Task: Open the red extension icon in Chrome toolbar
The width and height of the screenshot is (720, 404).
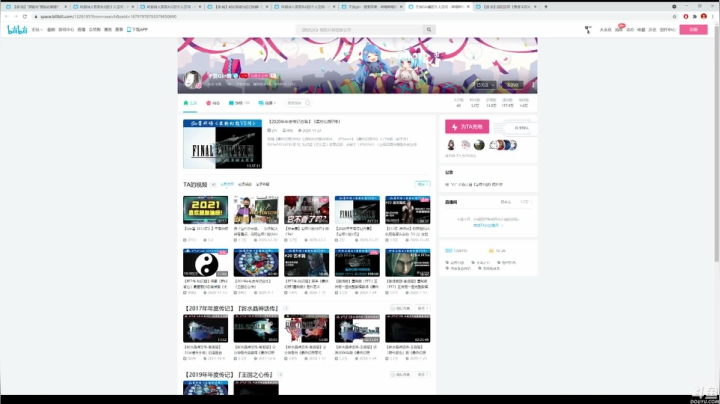Action: (686, 17)
